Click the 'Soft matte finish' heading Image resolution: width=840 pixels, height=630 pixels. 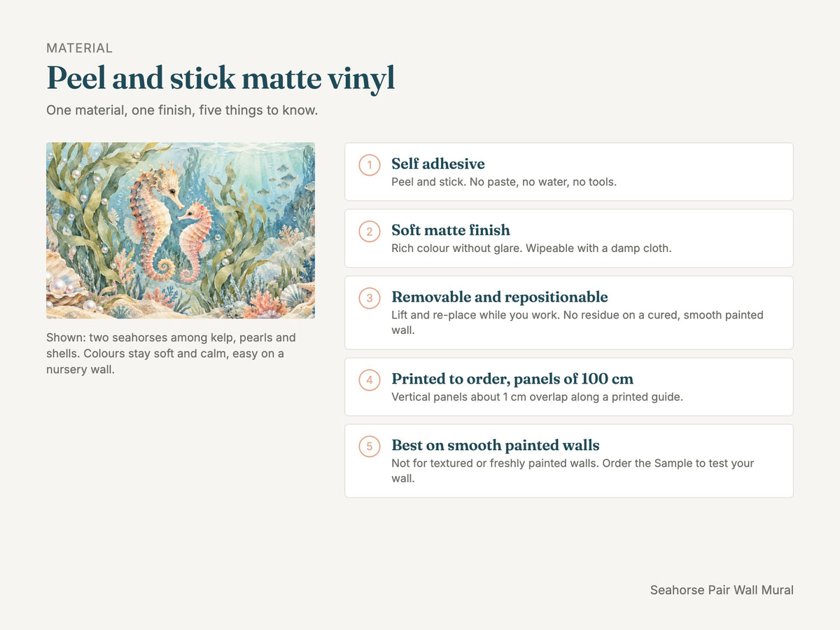click(x=451, y=230)
